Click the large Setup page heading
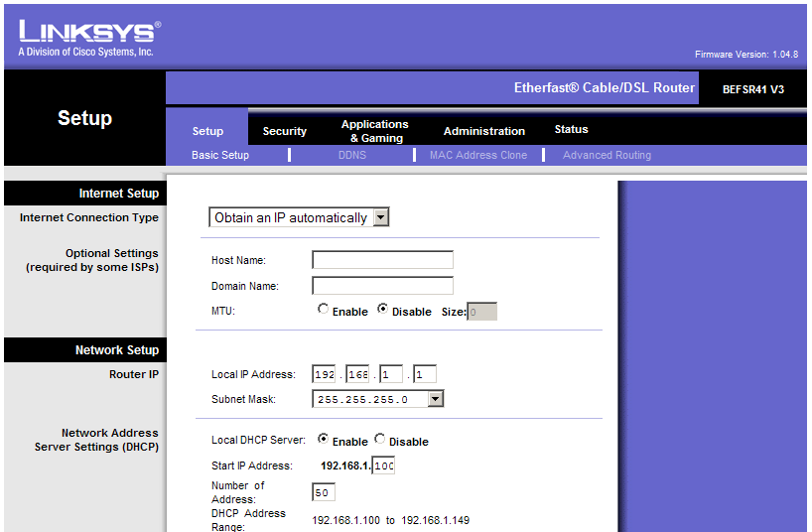The width and height of the screenshot is (812, 532). [x=85, y=118]
